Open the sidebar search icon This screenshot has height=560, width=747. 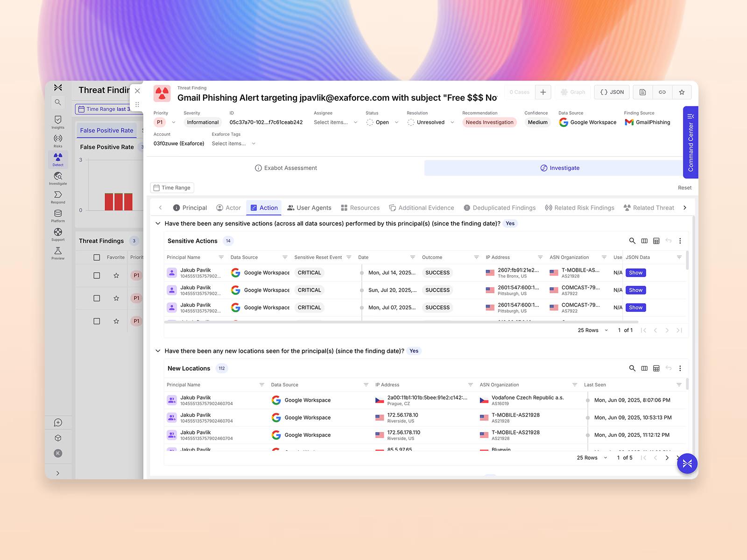58,102
